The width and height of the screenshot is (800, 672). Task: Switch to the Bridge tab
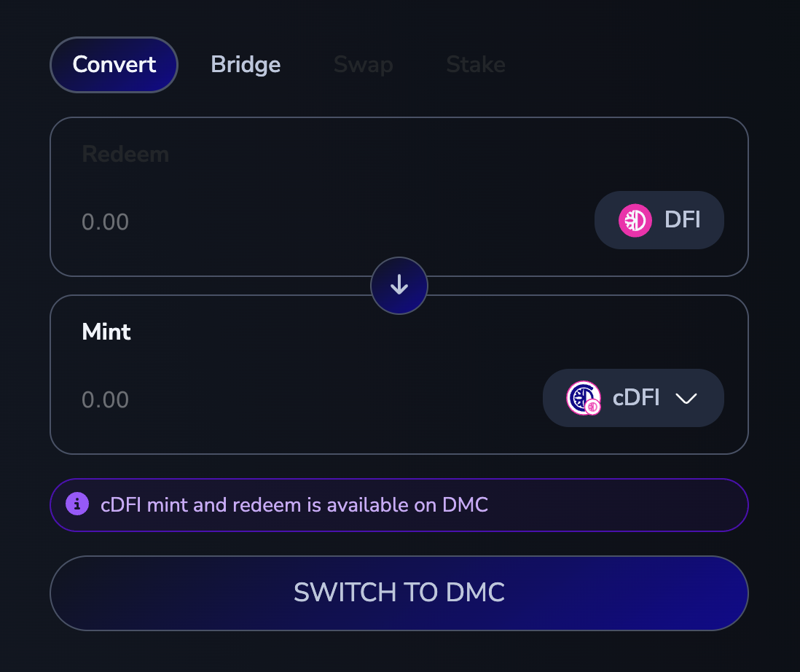[x=246, y=65]
